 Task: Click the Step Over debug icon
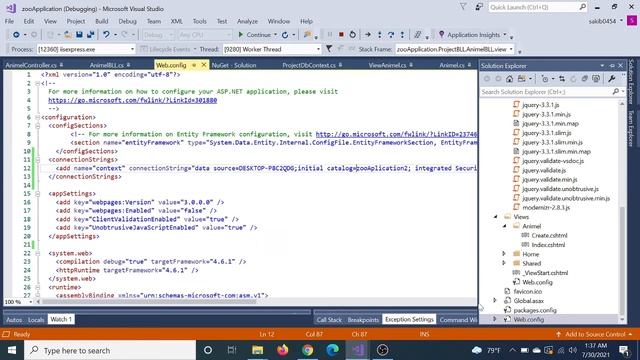(x=391, y=35)
